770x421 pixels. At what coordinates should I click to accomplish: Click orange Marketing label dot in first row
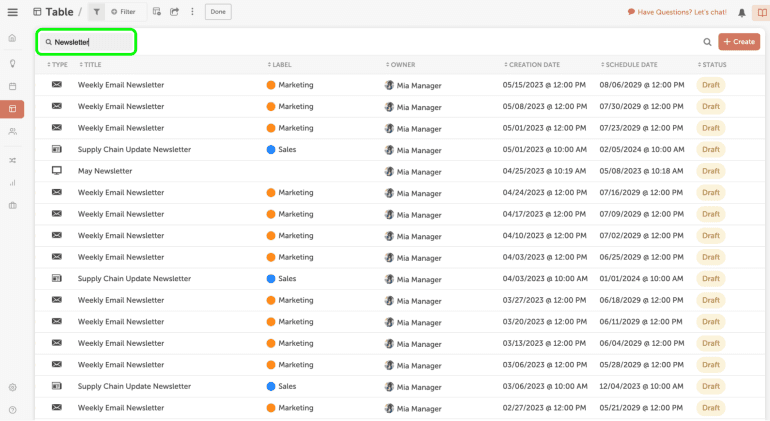click(271, 85)
